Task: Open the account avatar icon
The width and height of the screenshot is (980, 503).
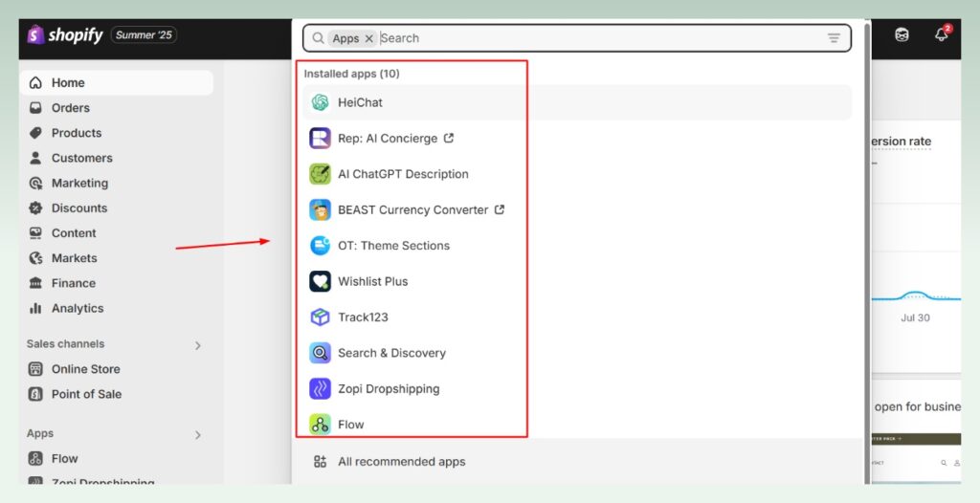Action: [x=902, y=35]
